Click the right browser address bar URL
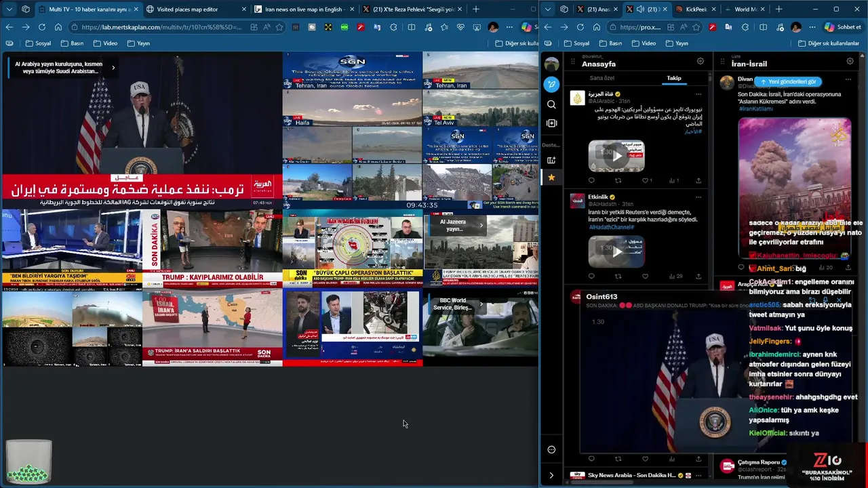The height and width of the screenshot is (488, 868). [639, 27]
